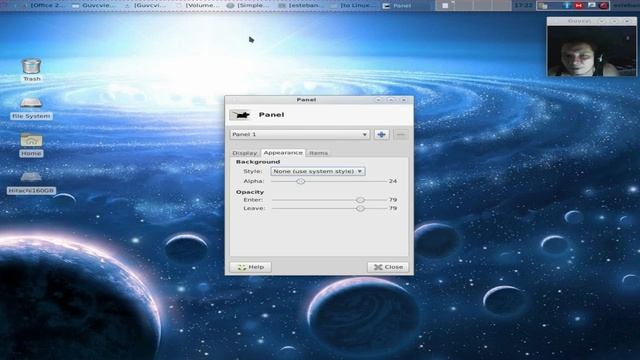Select the first workspace in the workspace switcher
The height and width of the screenshot is (360, 640).
[x=445, y=5]
